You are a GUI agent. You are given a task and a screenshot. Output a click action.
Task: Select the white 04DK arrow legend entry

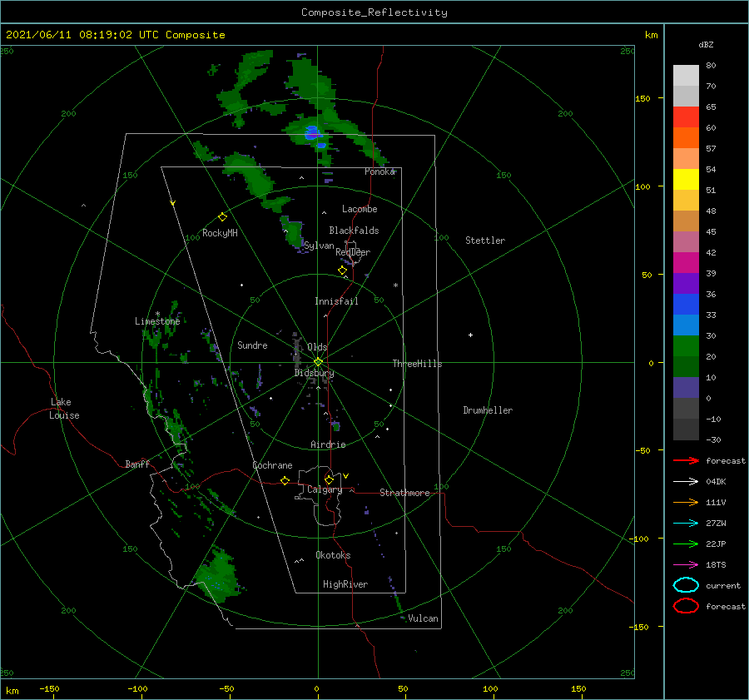tap(686, 482)
